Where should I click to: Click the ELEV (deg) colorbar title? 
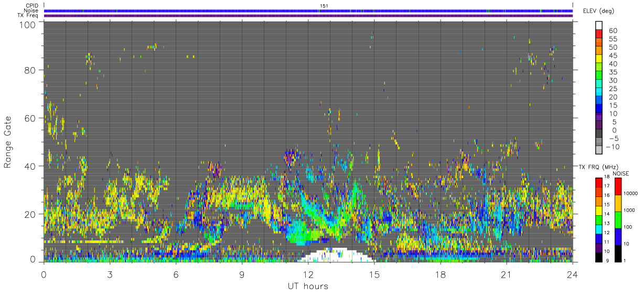(x=599, y=11)
